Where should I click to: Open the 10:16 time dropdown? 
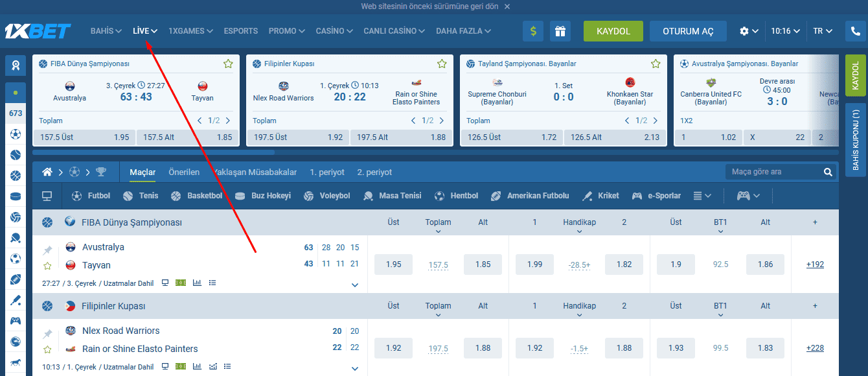tap(785, 31)
